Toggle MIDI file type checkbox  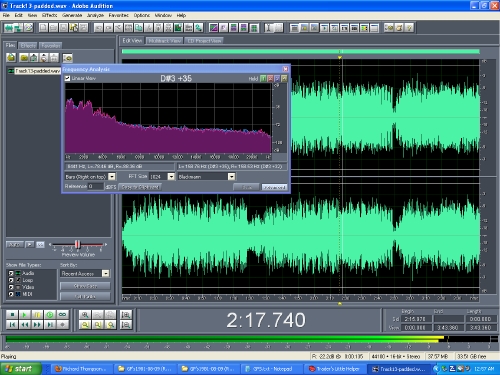tap(11, 294)
